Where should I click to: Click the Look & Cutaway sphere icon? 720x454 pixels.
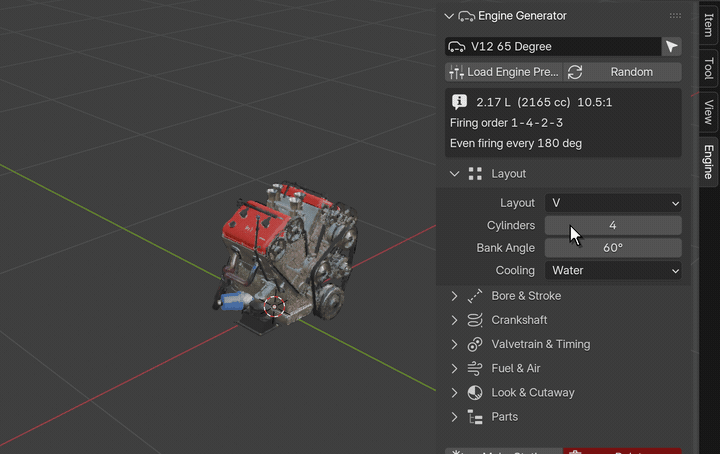[x=475, y=393]
